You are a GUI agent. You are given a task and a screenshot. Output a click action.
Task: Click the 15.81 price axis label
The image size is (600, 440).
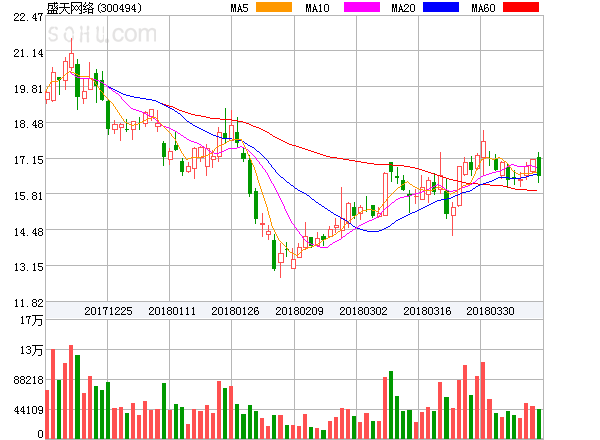tap(28, 196)
